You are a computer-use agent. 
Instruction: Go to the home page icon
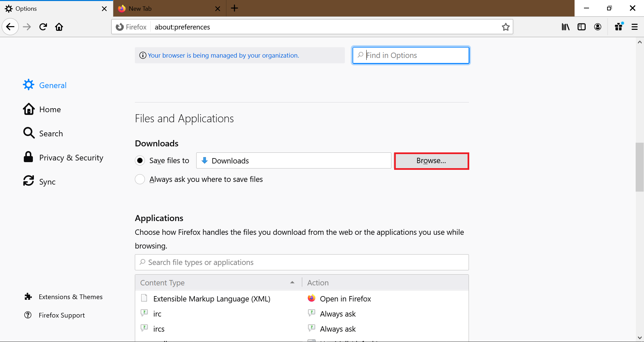point(59,27)
